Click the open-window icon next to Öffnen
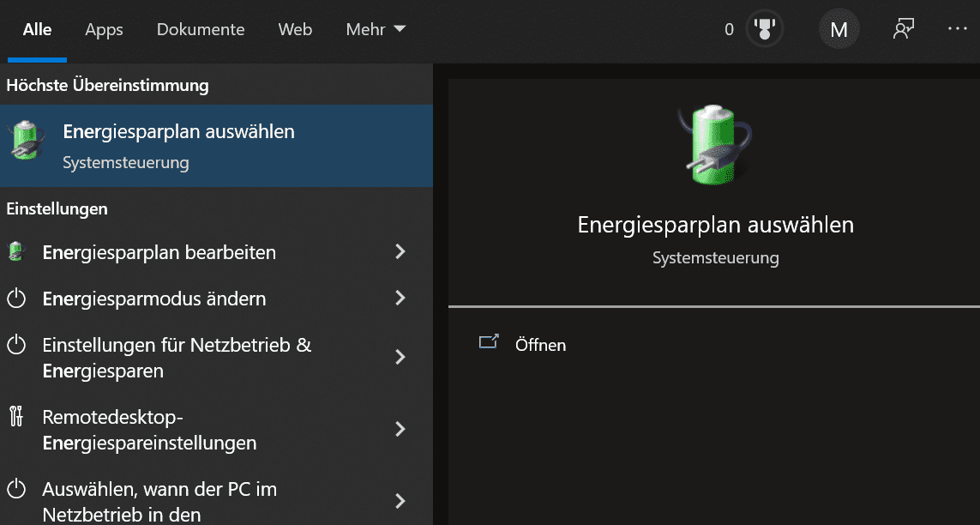This screenshot has width=980, height=525. tap(489, 343)
